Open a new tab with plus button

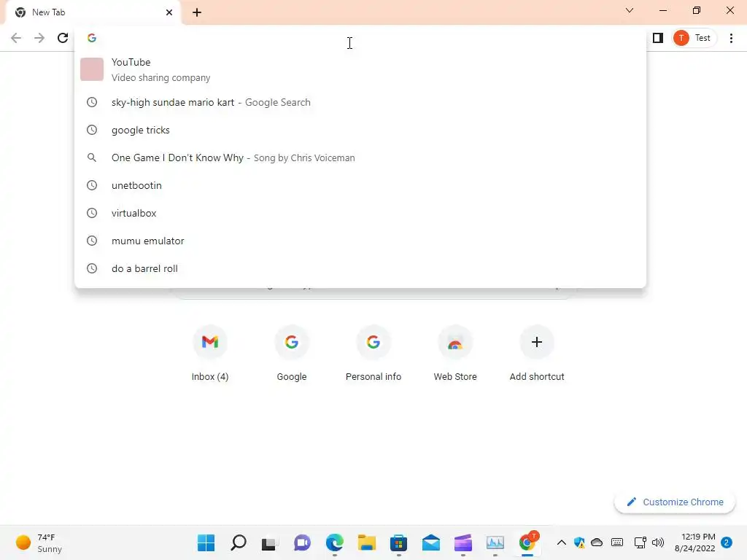[x=197, y=12]
